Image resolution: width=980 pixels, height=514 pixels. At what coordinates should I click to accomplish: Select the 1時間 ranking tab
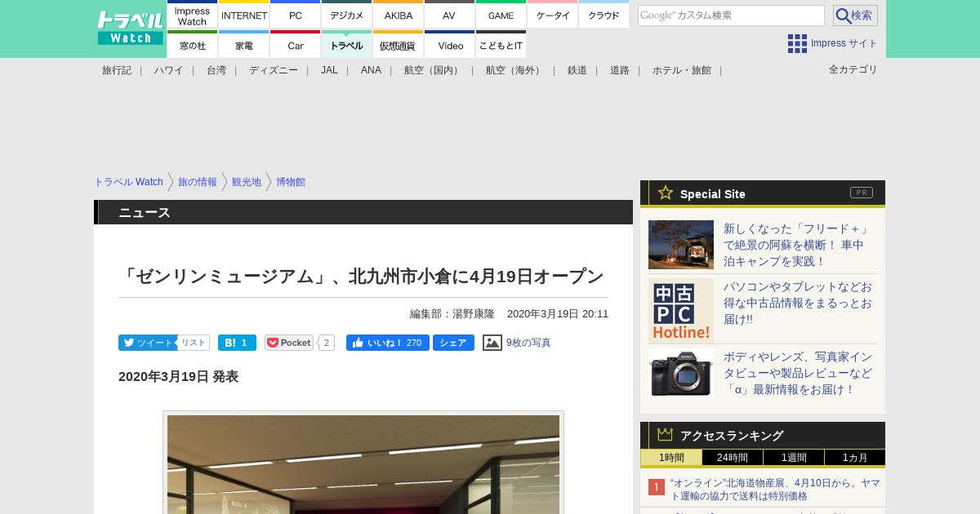(x=671, y=458)
